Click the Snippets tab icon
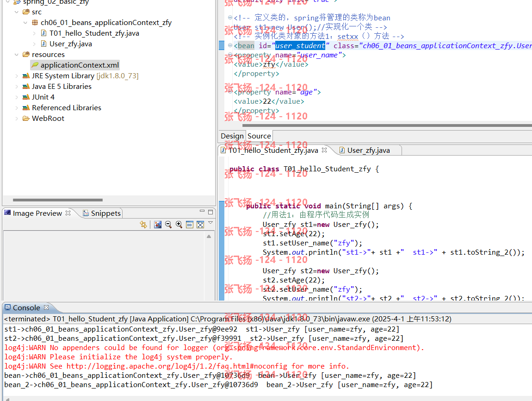This screenshot has height=401, width=532. (86, 213)
